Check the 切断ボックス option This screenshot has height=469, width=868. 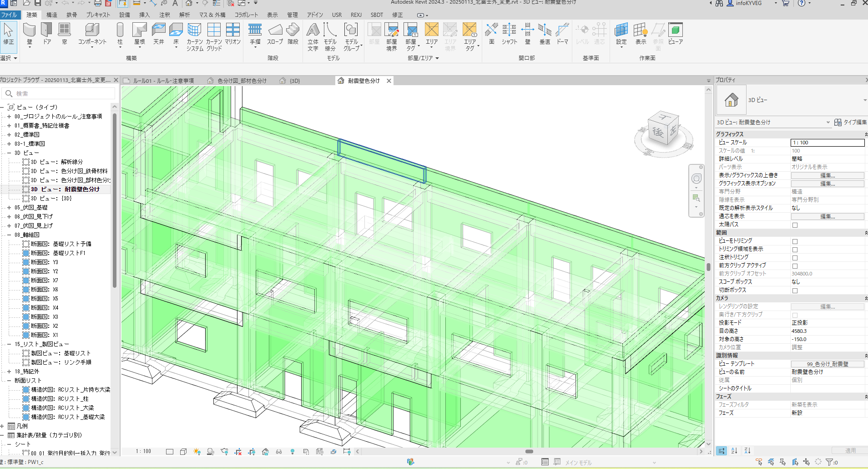click(795, 291)
